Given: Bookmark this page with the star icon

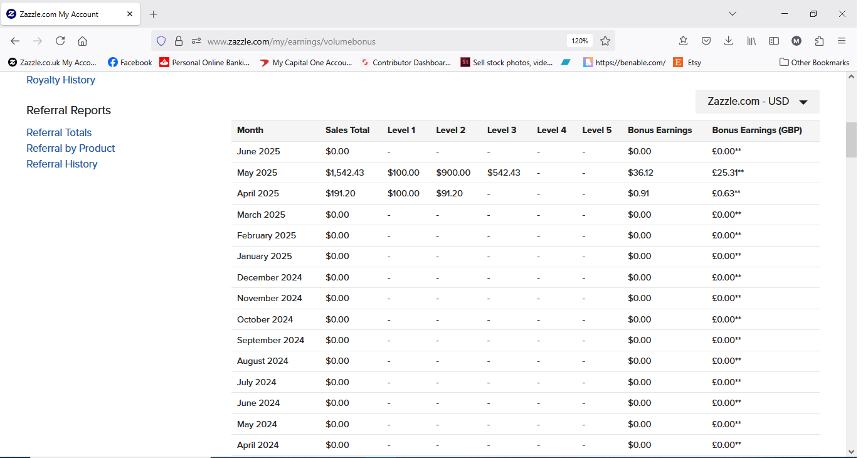Looking at the screenshot, I should (605, 41).
